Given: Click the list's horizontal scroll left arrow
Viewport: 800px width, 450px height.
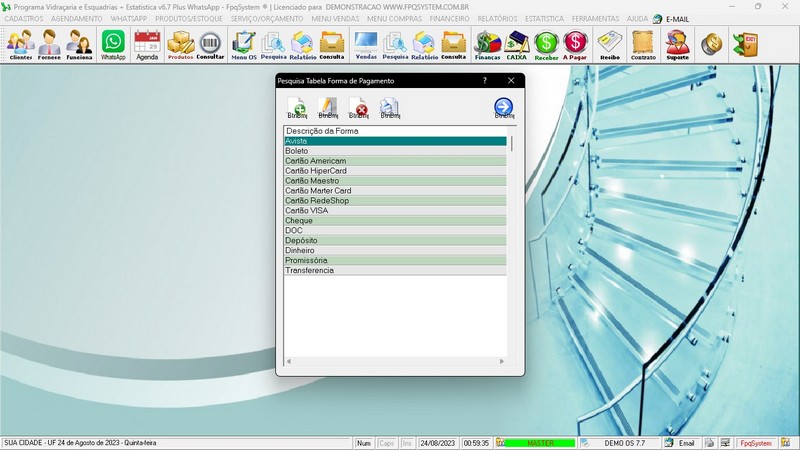Looking at the screenshot, I should coord(289,361).
